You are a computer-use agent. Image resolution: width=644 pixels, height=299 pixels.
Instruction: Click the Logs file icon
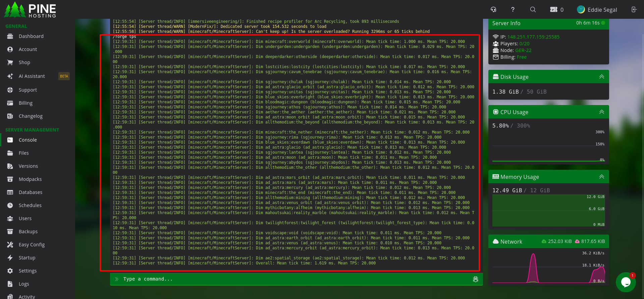tap(10, 284)
